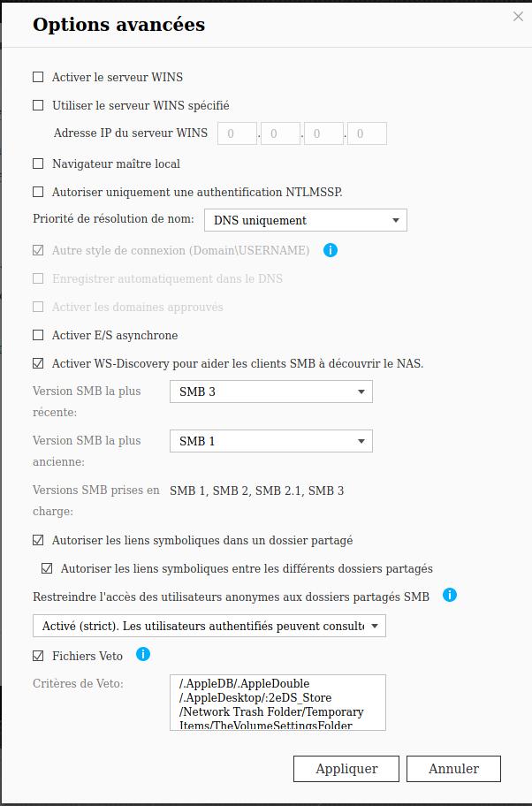Toggle Navigateur maître local checkbox
Image resolution: width=532 pixels, height=806 pixels.
tap(38, 164)
